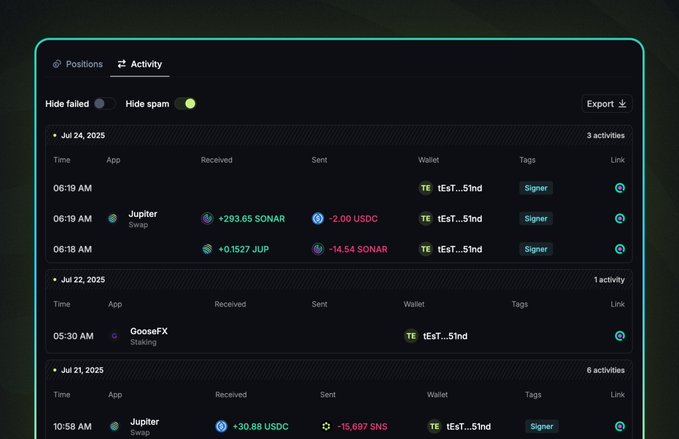Image resolution: width=679 pixels, height=439 pixels.
Task: Click the +293.65 SONAR received amount
Action: coord(252,219)
